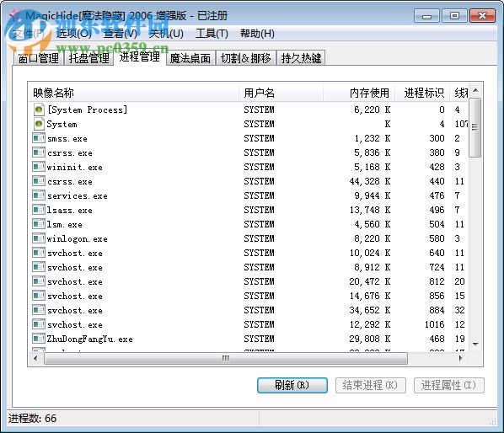This screenshot has width=504, height=433.
Task: Click icon of svchost.exe with PID 812
Action: (x=39, y=281)
